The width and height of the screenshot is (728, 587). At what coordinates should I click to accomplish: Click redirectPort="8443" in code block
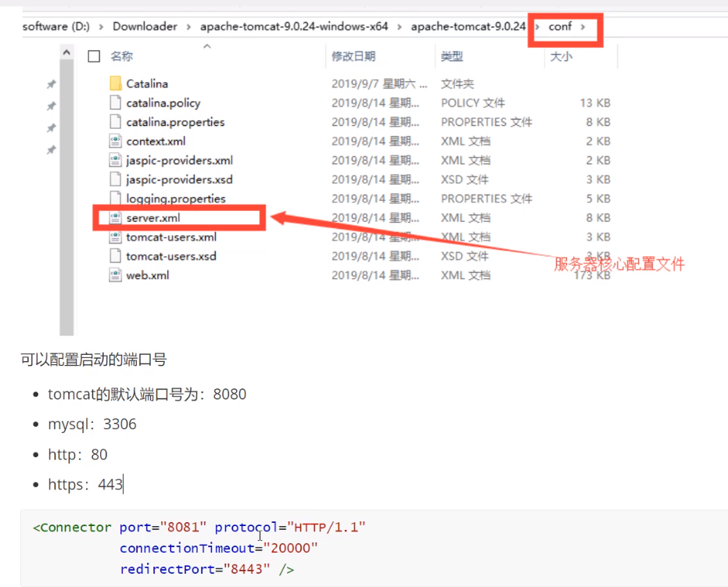pyautogui.click(x=195, y=569)
